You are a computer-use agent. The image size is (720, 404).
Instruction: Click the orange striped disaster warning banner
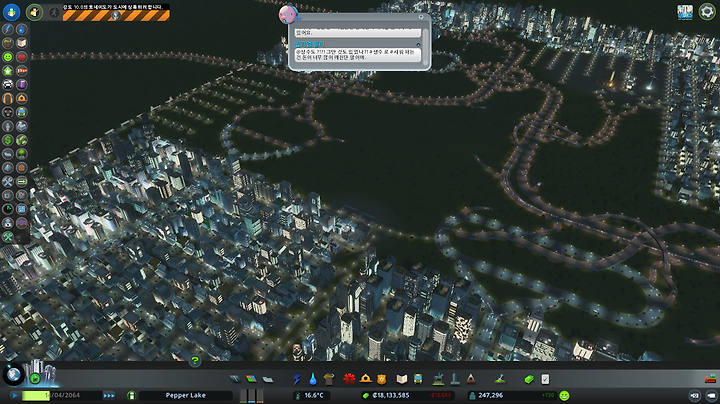116,16
